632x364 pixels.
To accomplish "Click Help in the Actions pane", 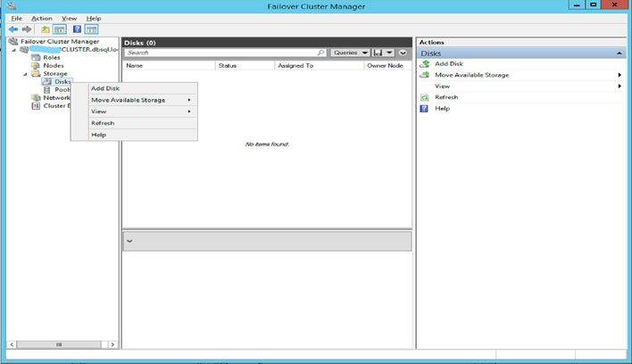I will coord(442,108).
